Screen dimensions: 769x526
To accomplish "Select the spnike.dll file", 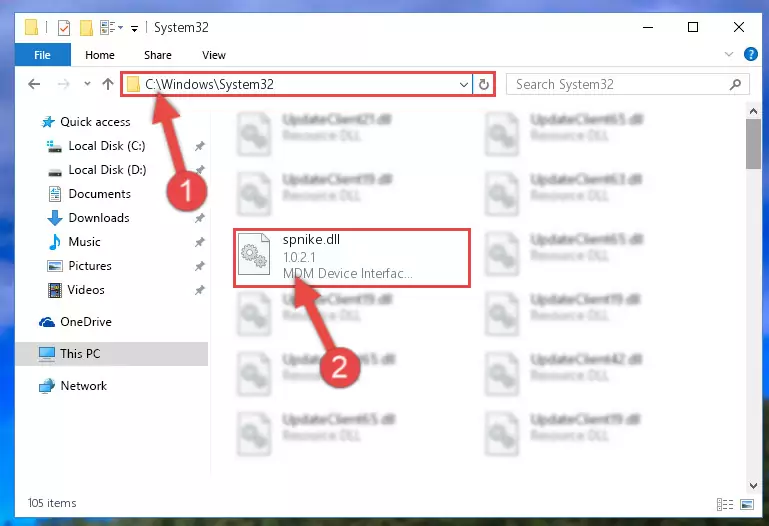I will 352,258.
